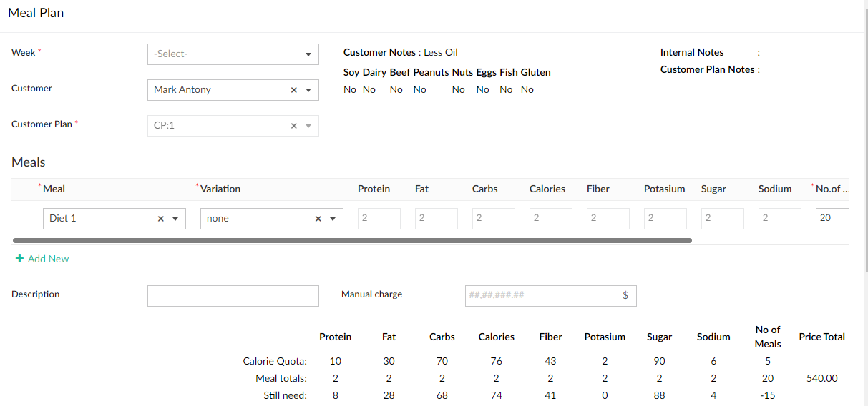Expand the Diet 1 meal dropdown
Viewport: 868px width, 406px height.
pos(175,219)
